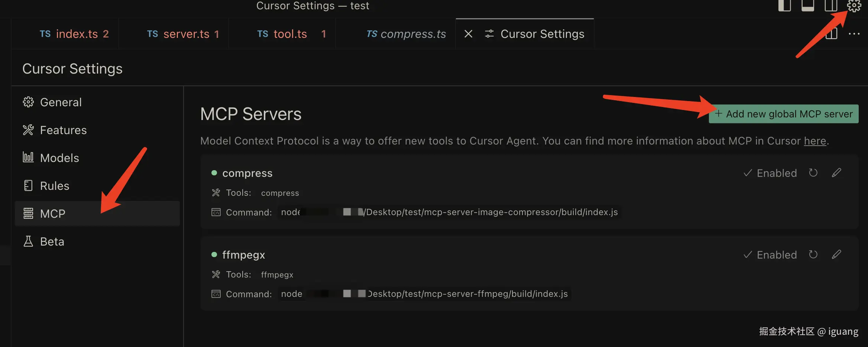Click the MCP Servers heading

click(x=251, y=114)
